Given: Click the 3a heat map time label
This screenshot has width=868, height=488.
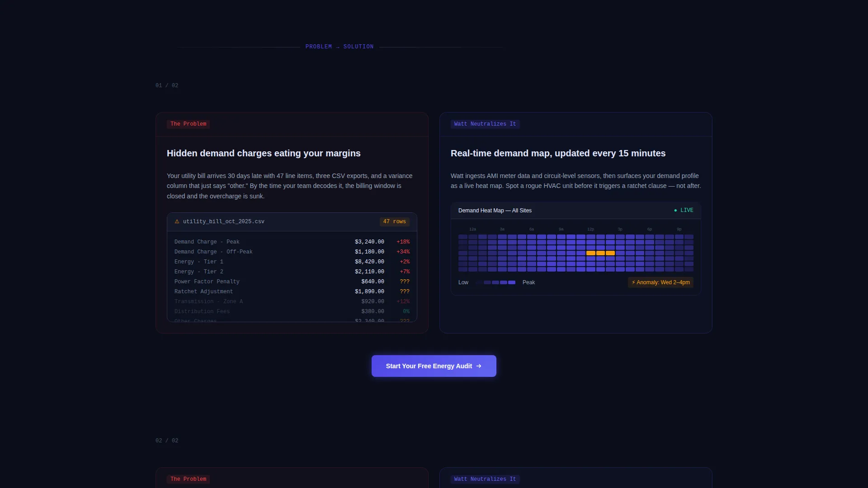Looking at the screenshot, I should point(502,230).
